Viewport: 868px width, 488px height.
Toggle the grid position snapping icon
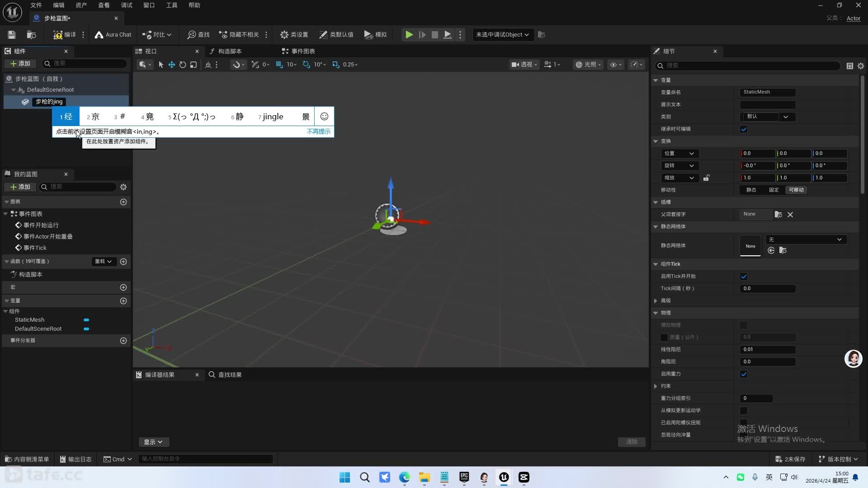(x=279, y=65)
